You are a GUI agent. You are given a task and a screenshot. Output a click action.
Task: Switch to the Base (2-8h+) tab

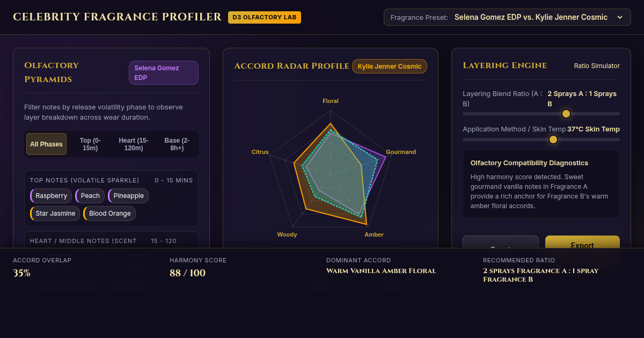177,144
